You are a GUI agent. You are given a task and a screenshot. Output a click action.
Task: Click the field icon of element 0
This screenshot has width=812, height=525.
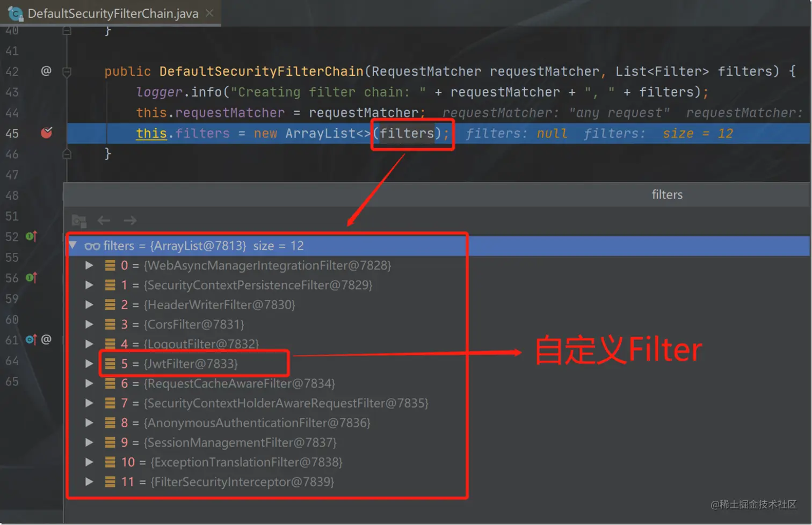tap(110, 265)
